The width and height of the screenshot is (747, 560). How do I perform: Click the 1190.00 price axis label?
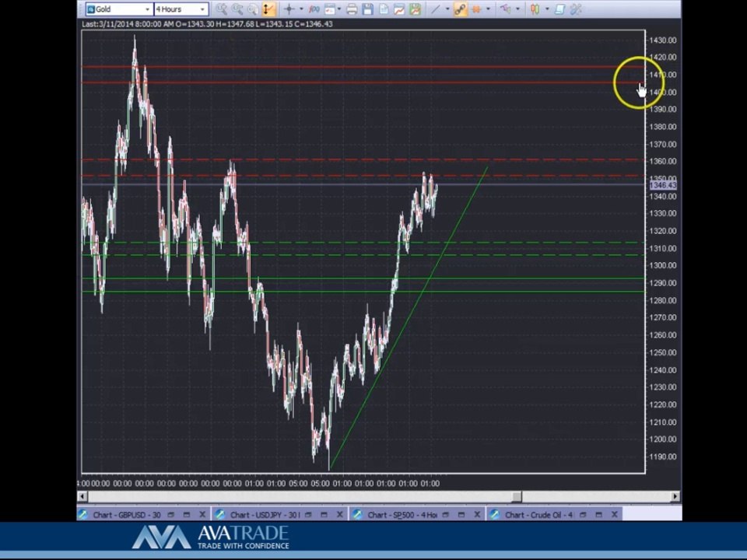pos(663,457)
